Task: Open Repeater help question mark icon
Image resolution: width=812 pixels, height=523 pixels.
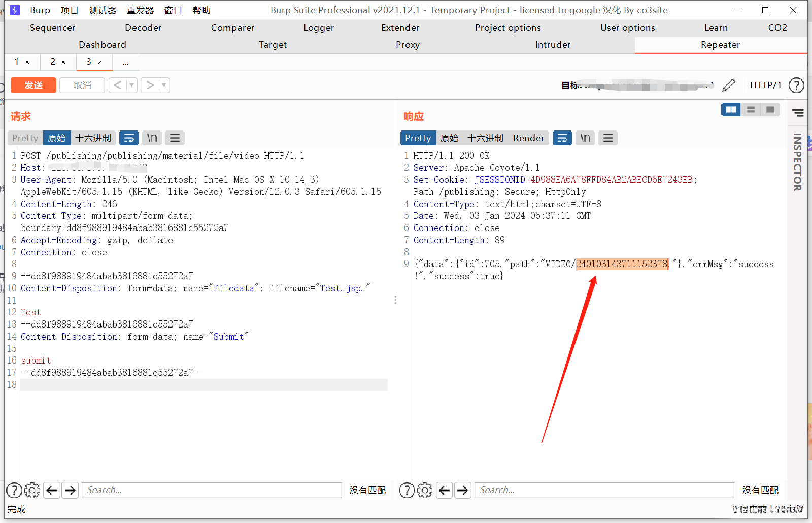Action: click(x=796, y=85)
